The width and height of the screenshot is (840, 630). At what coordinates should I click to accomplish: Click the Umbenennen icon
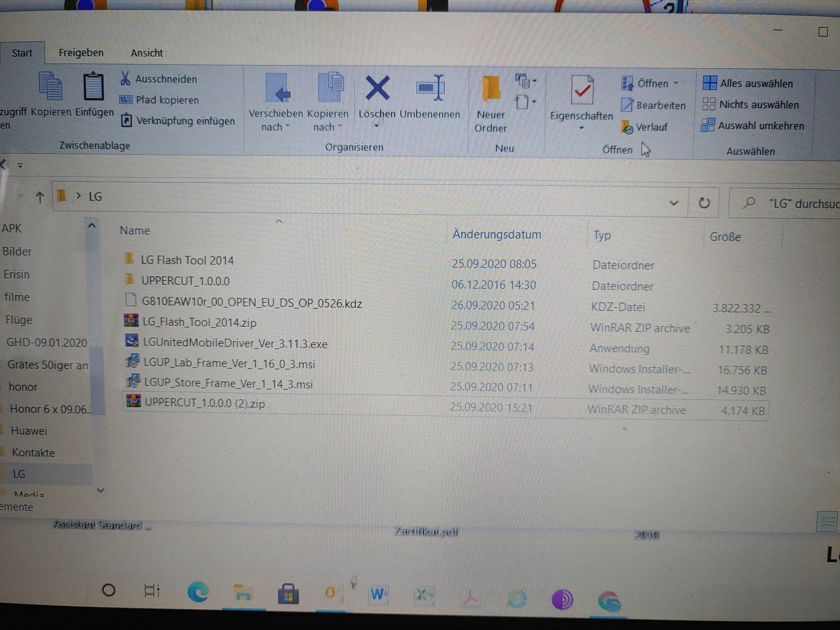(x=430, y=88)
